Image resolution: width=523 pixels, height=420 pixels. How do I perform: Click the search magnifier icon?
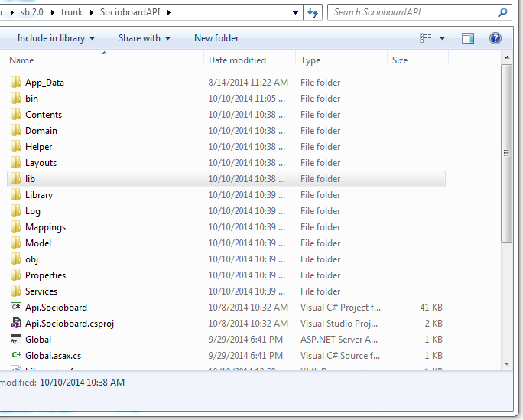pos(502,13)
